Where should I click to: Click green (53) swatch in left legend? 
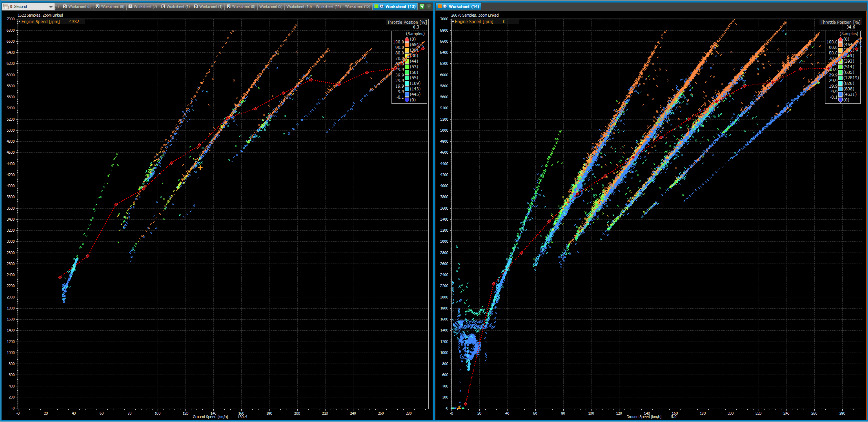click(x=407, y=67)
